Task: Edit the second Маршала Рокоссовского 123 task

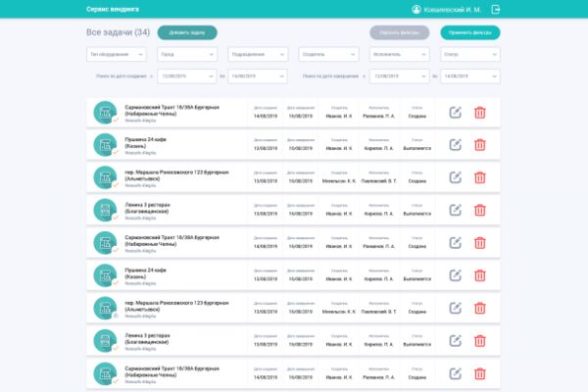Action: click(x=456, y=308)
